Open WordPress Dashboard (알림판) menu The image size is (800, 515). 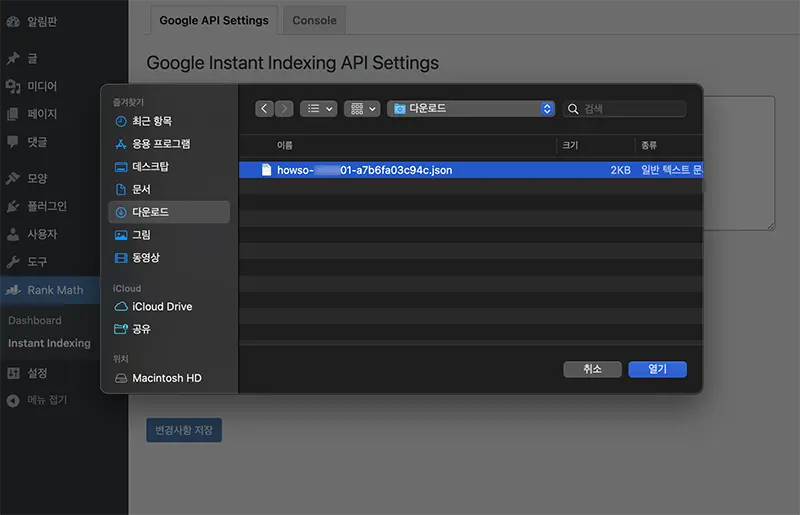34,21
